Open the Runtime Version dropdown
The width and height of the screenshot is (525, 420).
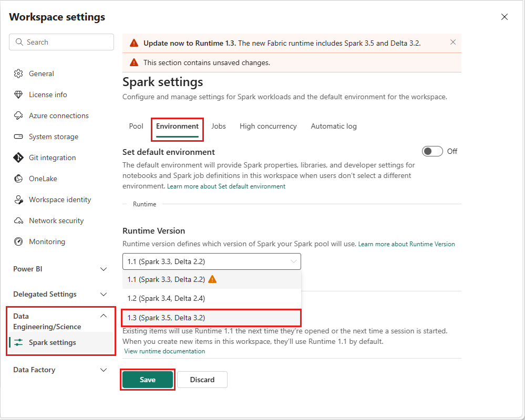point(212,261)
